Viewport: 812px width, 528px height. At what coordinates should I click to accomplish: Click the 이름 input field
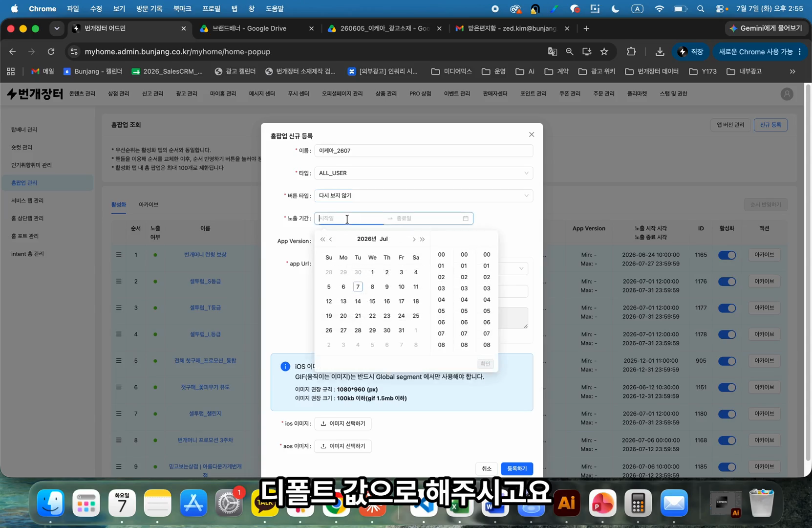click(x=424, y=151)
